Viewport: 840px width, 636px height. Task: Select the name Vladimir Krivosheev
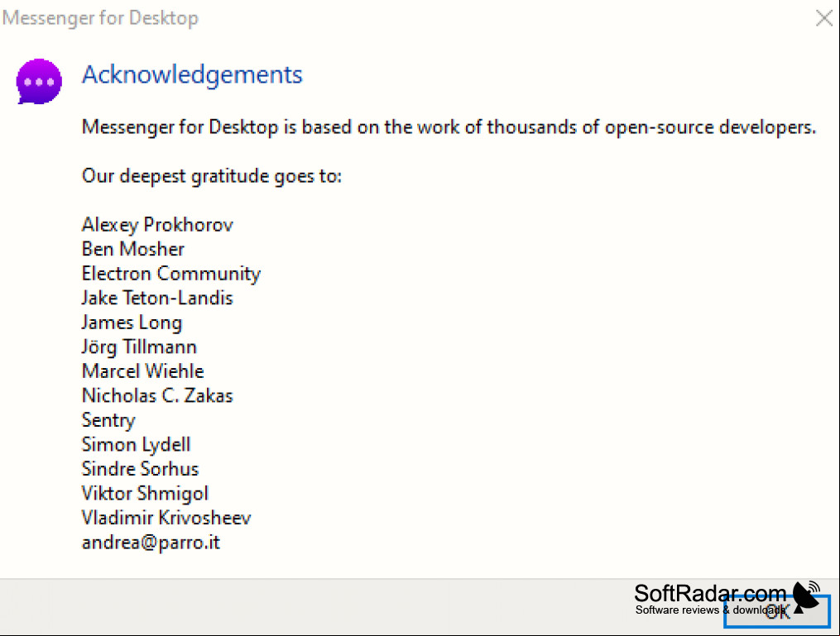click(x=166, y=518)
